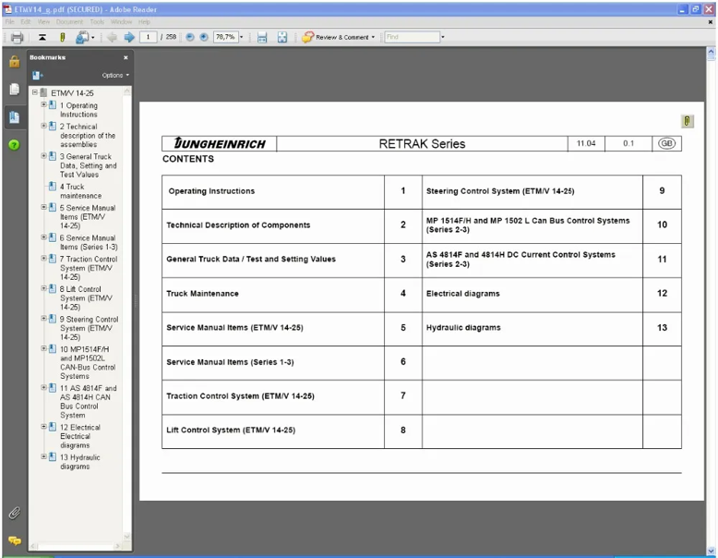Screen dimensions: 718x558
Task: Open the Pages panel icon in the sidebar
Action: (x=14, y=89)
